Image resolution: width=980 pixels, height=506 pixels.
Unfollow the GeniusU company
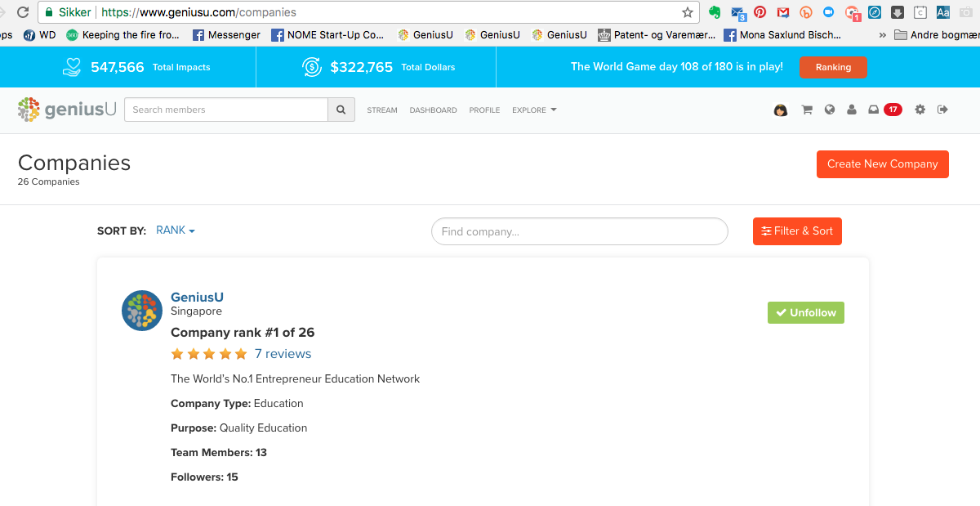(806, 312)
